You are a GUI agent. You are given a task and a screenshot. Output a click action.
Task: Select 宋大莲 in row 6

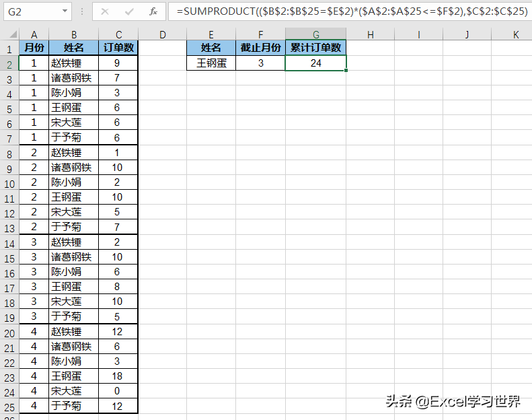click(73, 123)
